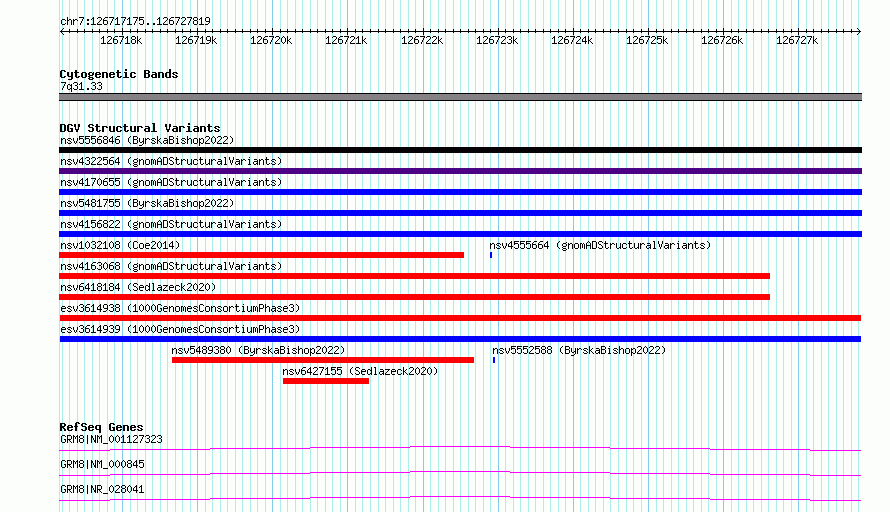Click the blue nsv4170655 variant bar

pyautogui.click(x=460, y=192)
